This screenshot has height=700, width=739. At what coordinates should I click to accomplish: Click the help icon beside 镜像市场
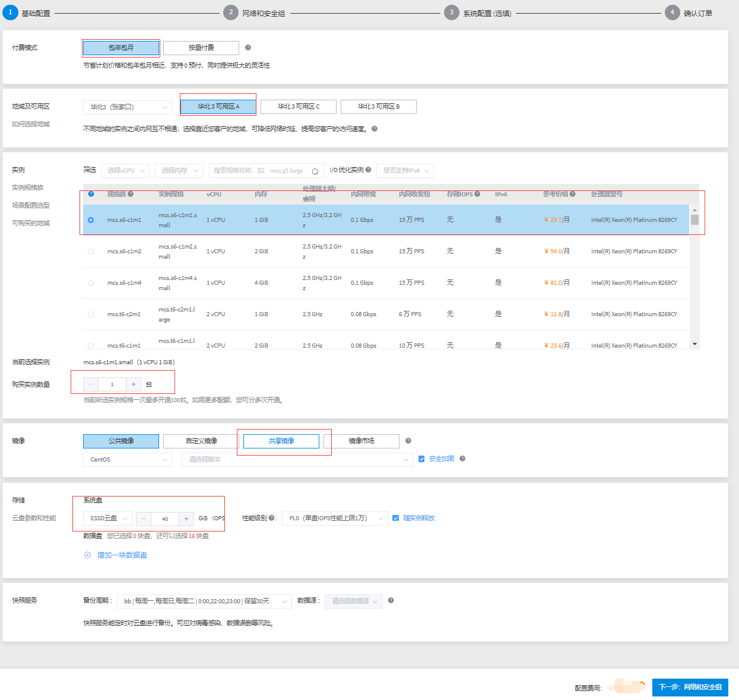pos(408,441)
